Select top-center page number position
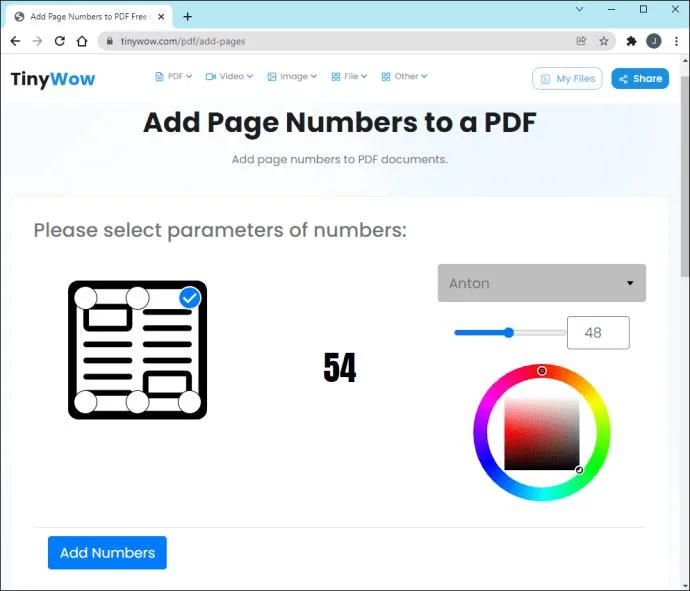This screenshot has height=591, width=690. tap(137, 298)
